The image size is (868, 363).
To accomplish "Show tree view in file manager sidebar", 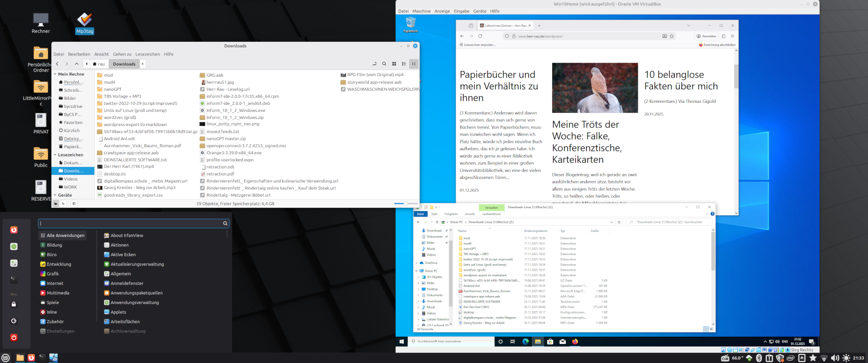I will pyautogui.click(x=64, y=204).
